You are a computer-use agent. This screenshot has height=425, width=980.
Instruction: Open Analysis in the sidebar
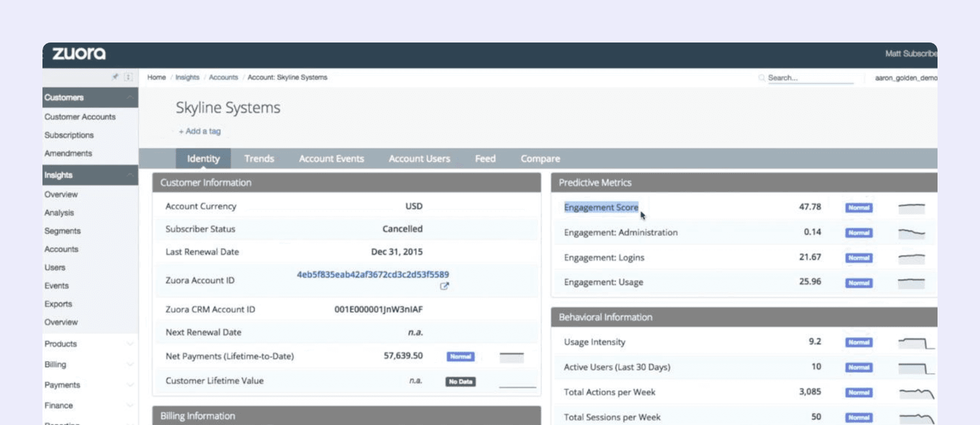pyautogui.click(x=59, y=212)
